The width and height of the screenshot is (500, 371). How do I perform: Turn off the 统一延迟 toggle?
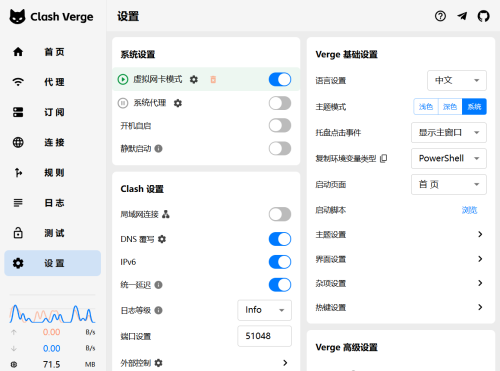280,285
